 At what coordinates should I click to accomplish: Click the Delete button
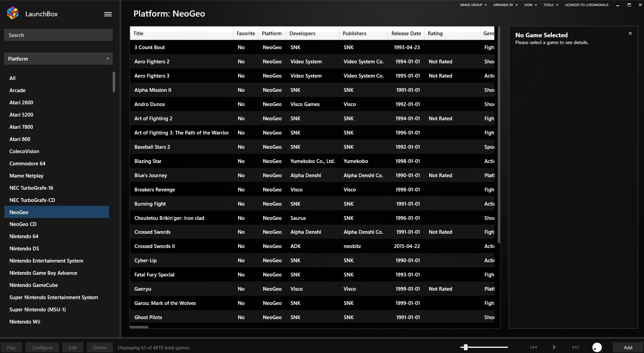100,348
